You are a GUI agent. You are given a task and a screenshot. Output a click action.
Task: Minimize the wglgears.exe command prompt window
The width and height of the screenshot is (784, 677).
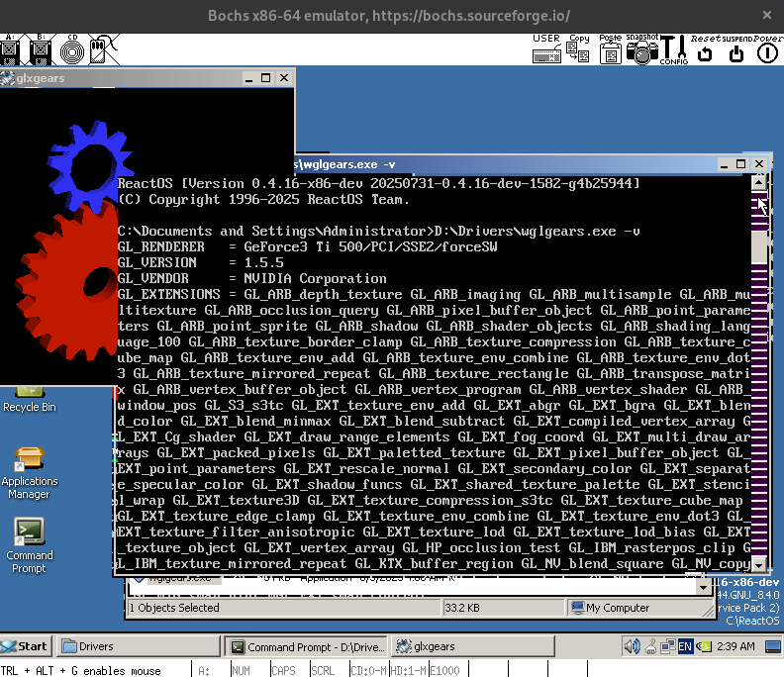[724, 164]
